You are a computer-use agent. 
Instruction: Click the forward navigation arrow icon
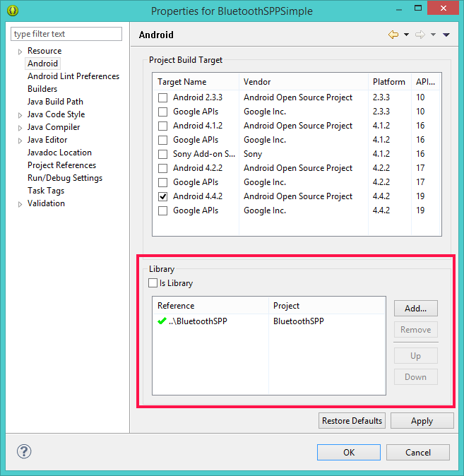point(420,35)
